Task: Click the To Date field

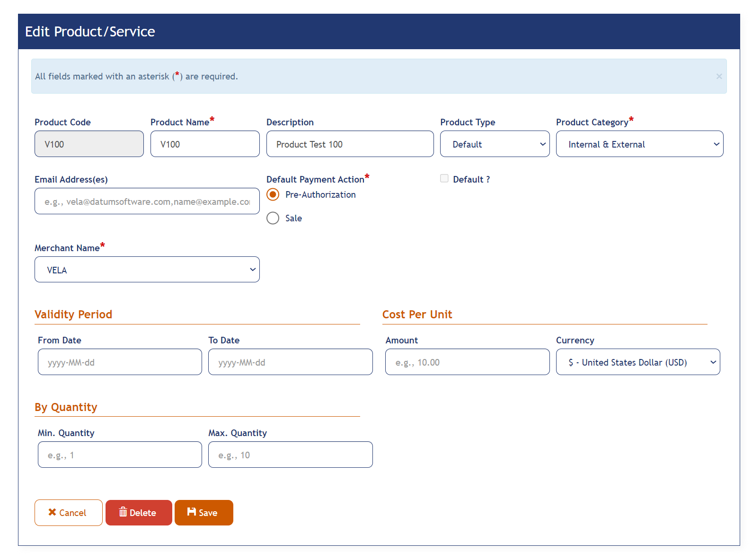Action: (x=290, y=362)
